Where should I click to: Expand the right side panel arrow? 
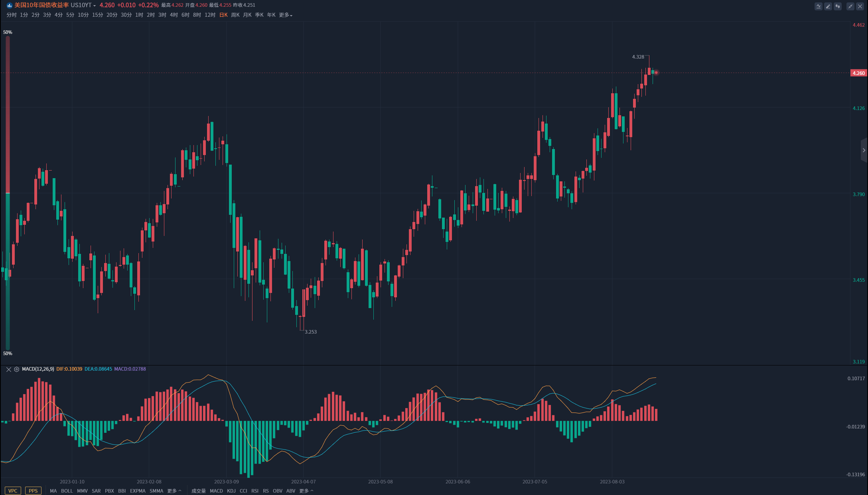864,150
